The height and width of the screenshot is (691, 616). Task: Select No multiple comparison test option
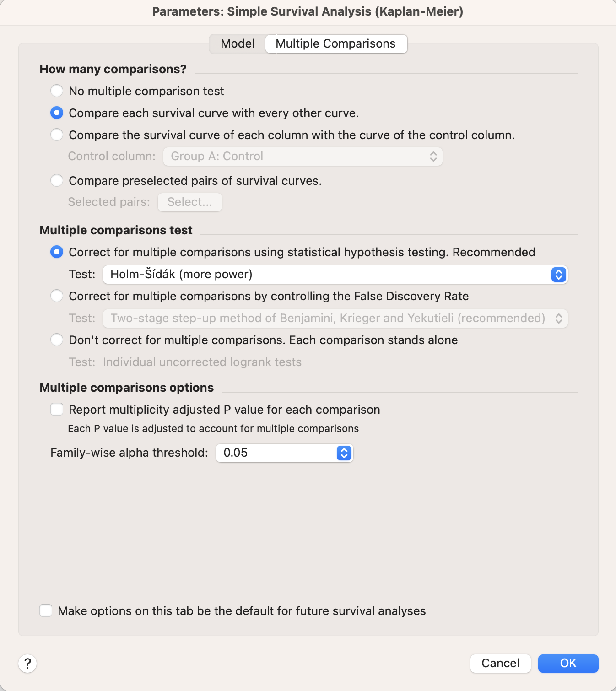(57, 91)
